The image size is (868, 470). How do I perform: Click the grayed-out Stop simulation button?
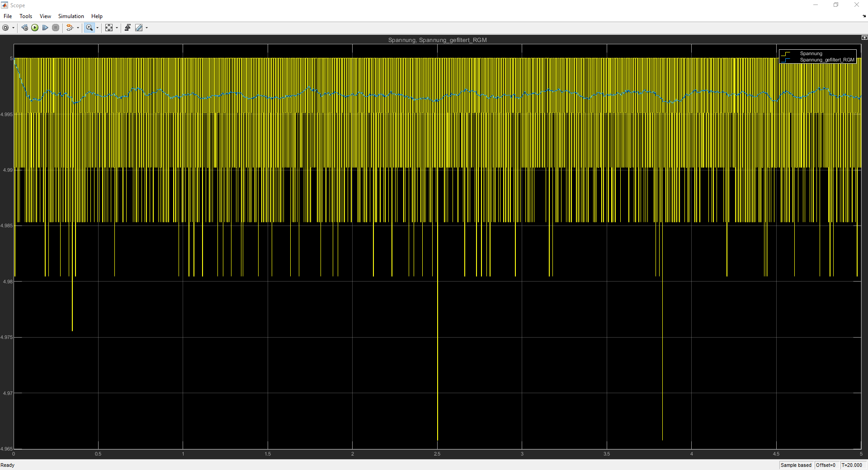coord(56,28)
